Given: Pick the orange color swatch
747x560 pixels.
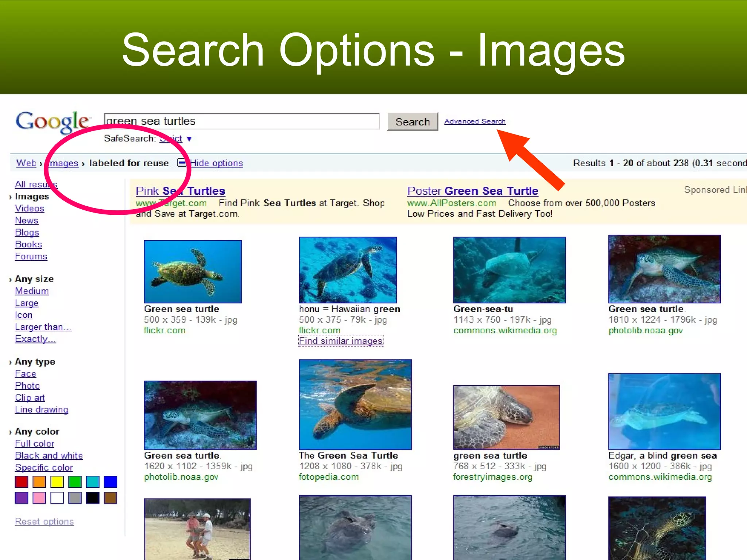Looking at the screenshot, I should click(x=39, y=482).
